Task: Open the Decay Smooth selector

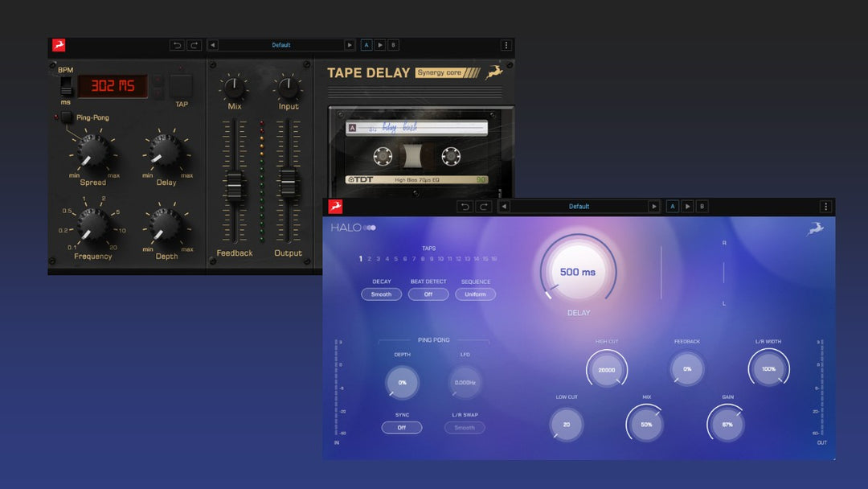Action: [382, 294]
